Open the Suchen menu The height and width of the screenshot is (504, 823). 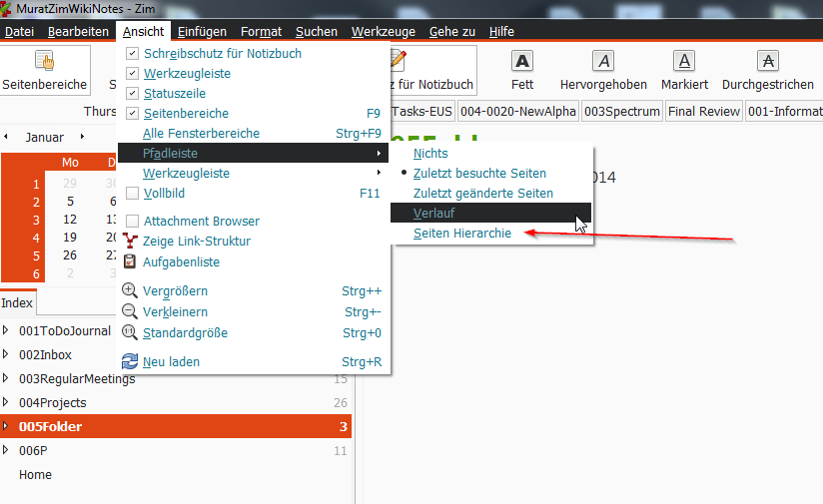pos(317,32)
